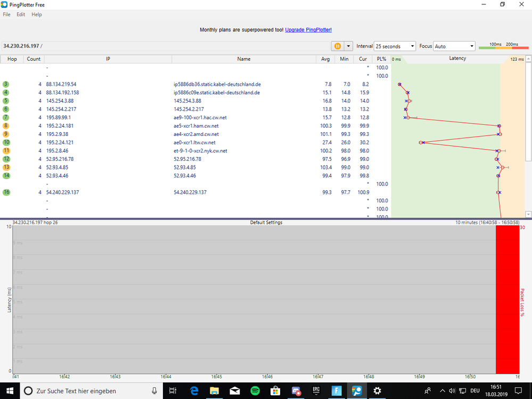Click the Default Settings graph label

(266, 223)
